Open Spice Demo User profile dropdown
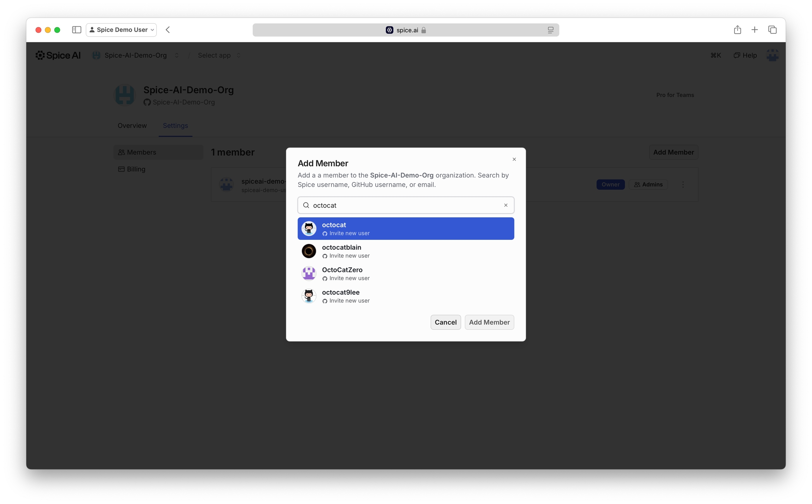The height and width of the screenshot is (504, 812). (x=121, y=30)
